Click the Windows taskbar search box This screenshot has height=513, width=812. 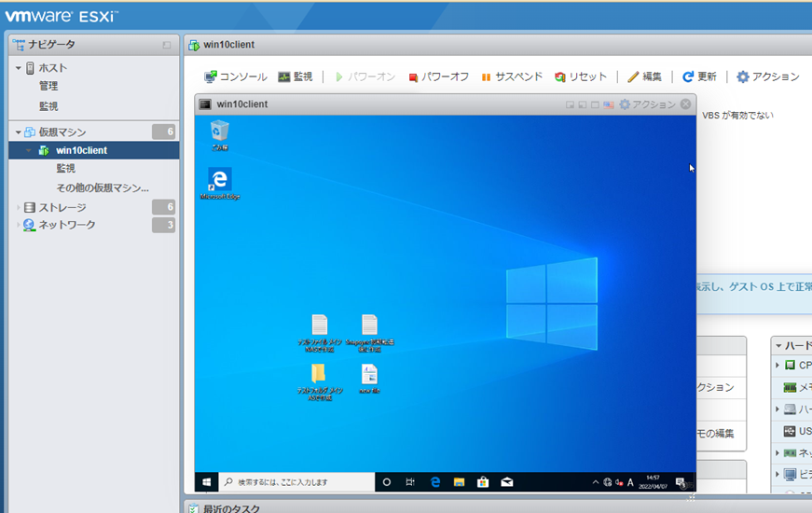(x=296, y=482)
